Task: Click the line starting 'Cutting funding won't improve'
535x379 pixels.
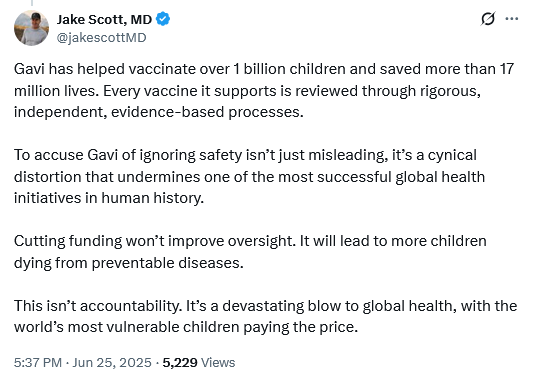Action: (x=250, y=241)
